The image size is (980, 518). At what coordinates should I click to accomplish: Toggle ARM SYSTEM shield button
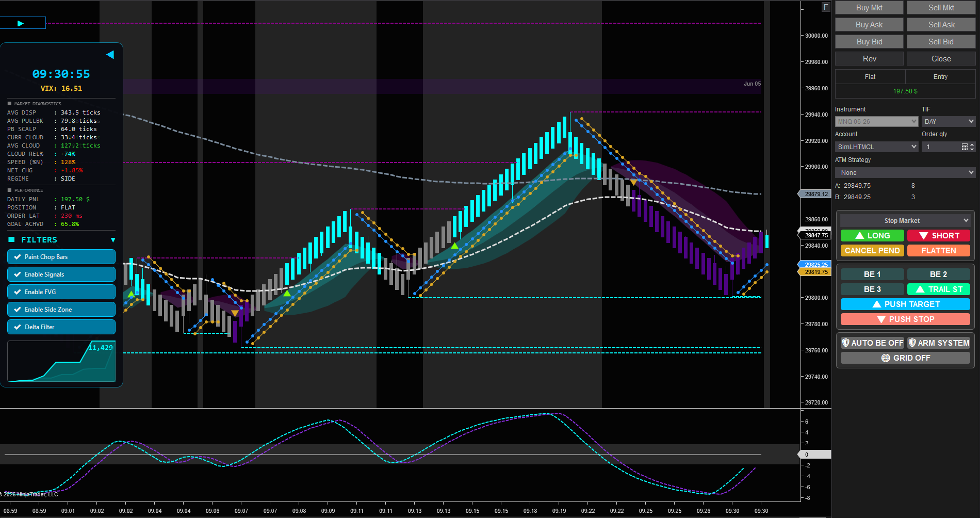939,343
